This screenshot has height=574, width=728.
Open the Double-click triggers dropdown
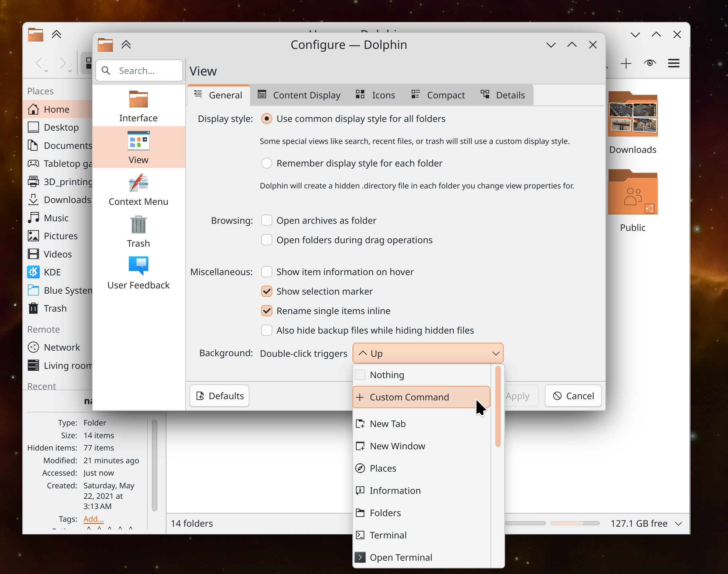(x=427, y=353)
